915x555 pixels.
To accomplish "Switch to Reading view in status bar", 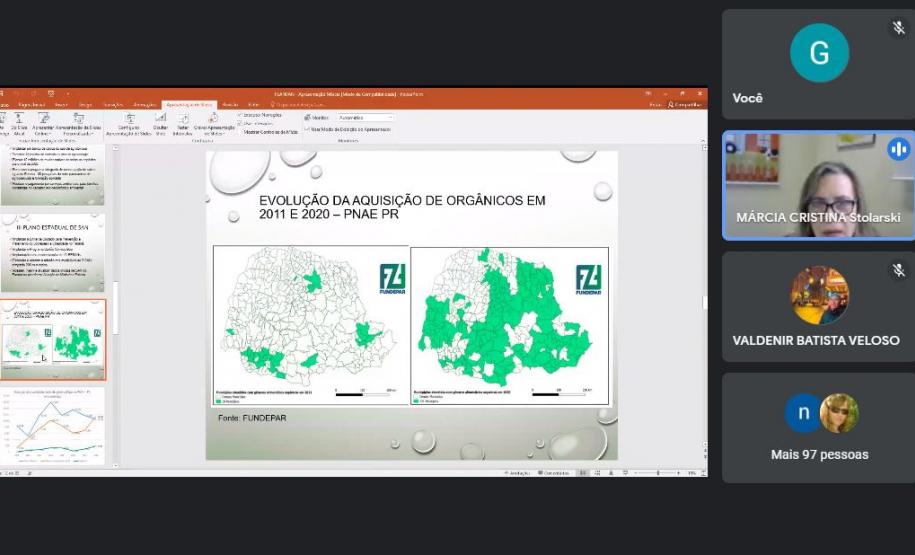I will (x=612, y=472).
